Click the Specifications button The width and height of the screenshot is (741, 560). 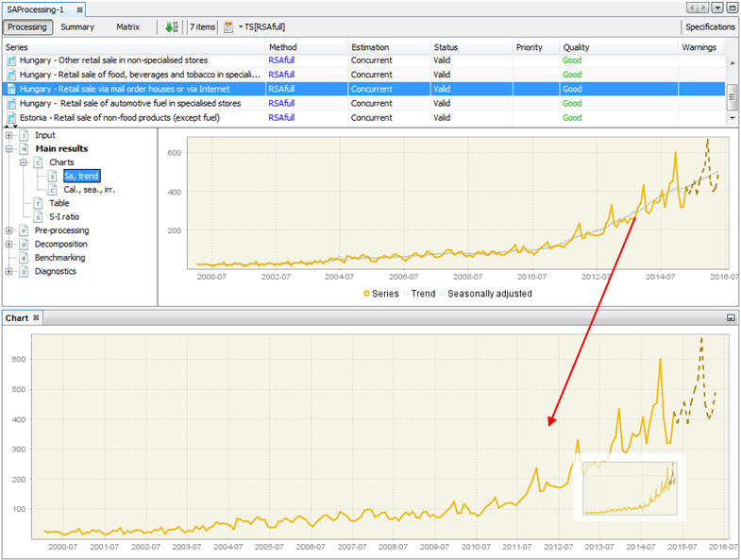pyautogui.click(x=710, y=27)
